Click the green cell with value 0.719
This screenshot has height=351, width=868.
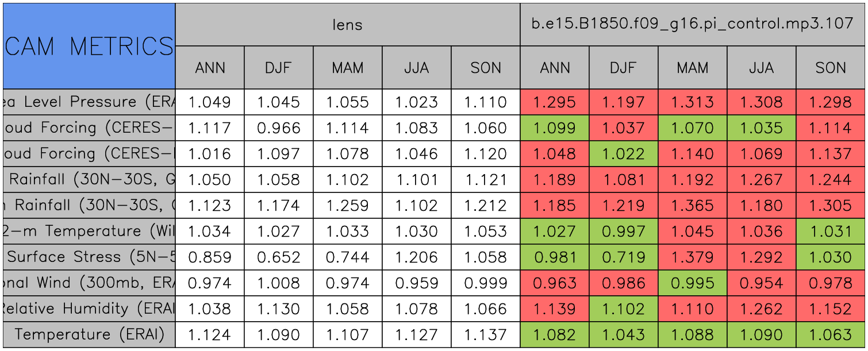(623, 257)
